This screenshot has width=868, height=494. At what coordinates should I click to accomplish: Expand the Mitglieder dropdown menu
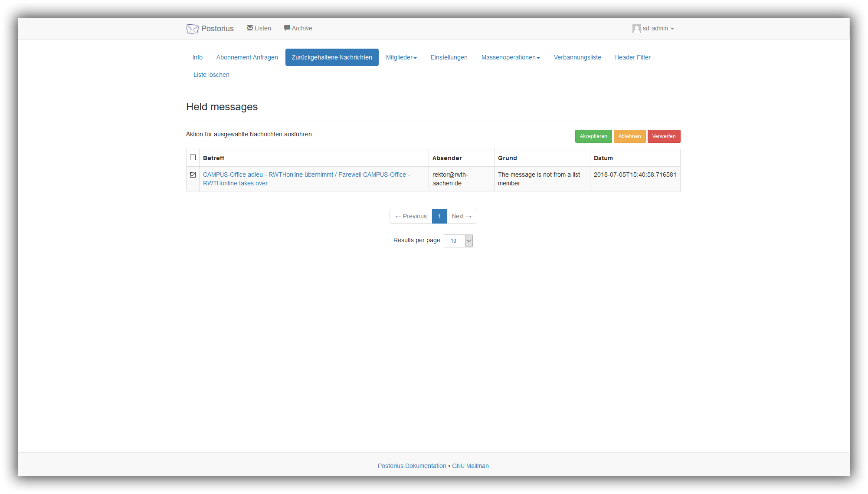[x=401, y=57]
